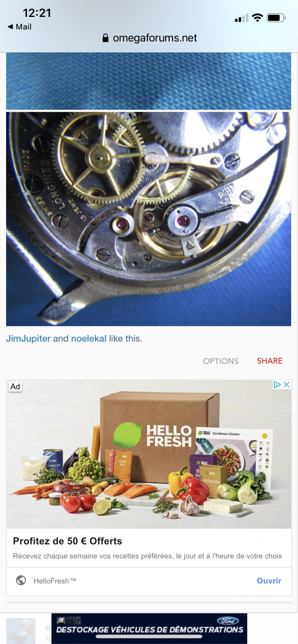This screenshot has height=644, width=298.
Task: Tap SHARE on the post
Action: pos(270,361)
